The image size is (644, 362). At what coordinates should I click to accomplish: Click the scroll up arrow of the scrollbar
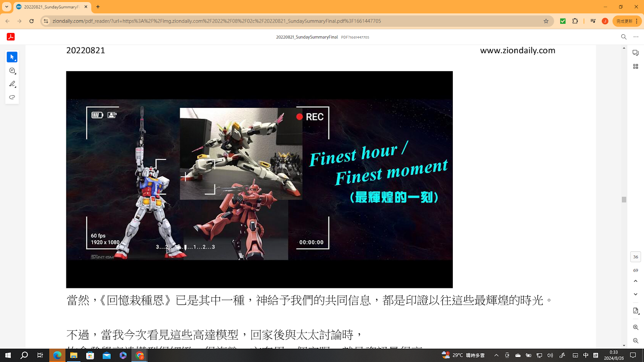(x=624, y=48)
